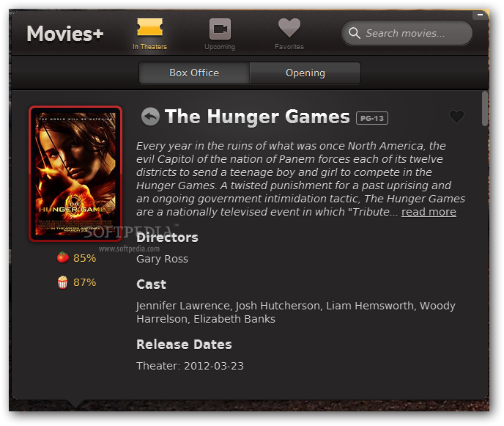Click the PG-13 rating badge
Viewport: 504px width, 426px height.
[372, 118]
